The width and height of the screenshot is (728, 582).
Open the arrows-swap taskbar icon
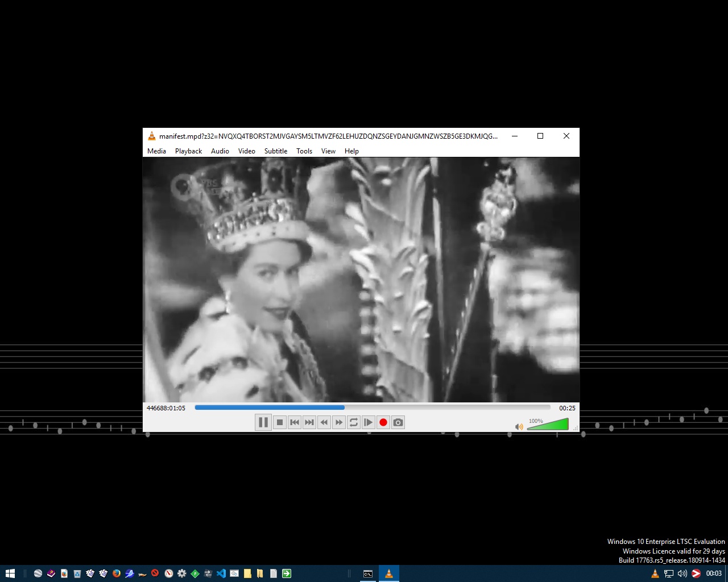coord(208,573)
